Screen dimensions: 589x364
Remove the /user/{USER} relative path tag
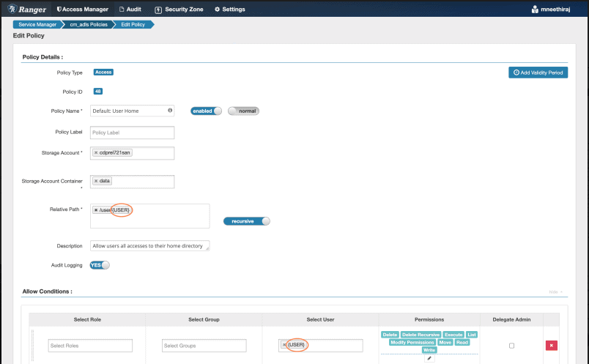(x=96, y=210)
